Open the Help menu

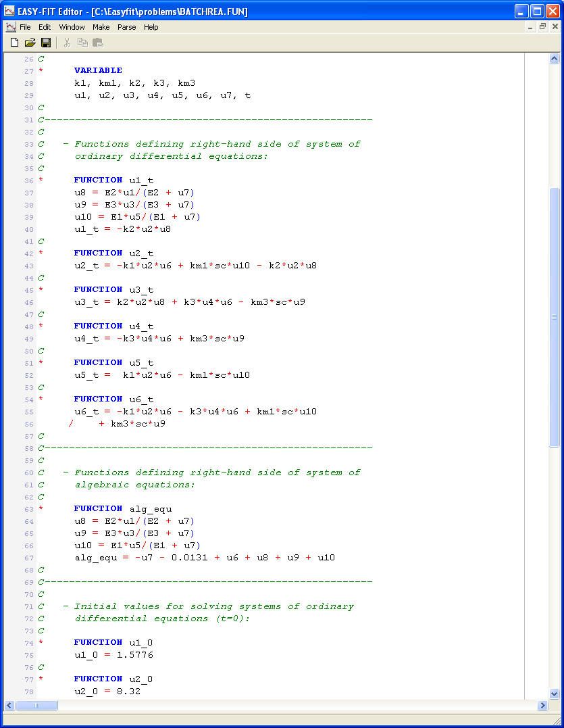tap(151, 27)
